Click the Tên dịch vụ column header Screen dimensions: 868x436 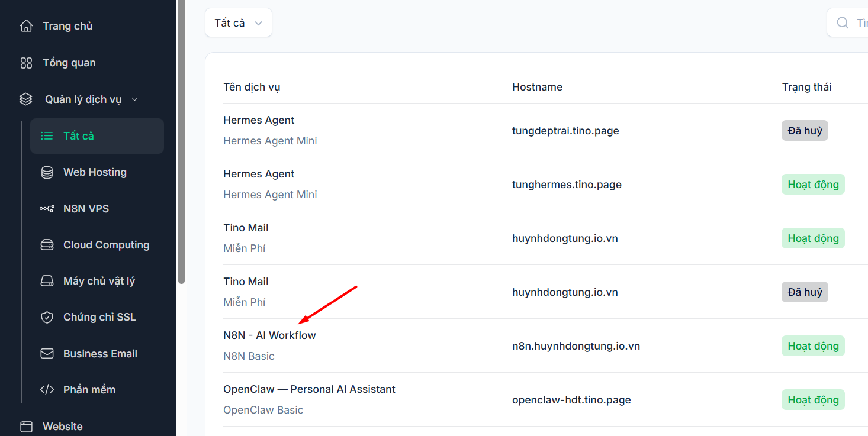tap(252, 87)
